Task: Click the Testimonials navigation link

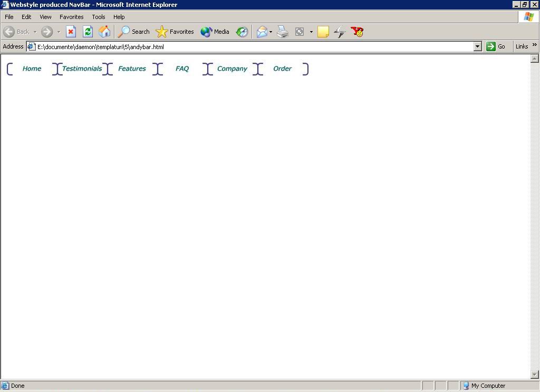Action: pos(82,69)
